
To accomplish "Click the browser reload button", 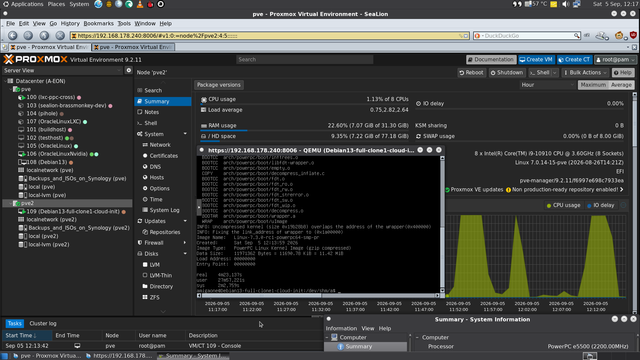I will (x=44, y=36).
